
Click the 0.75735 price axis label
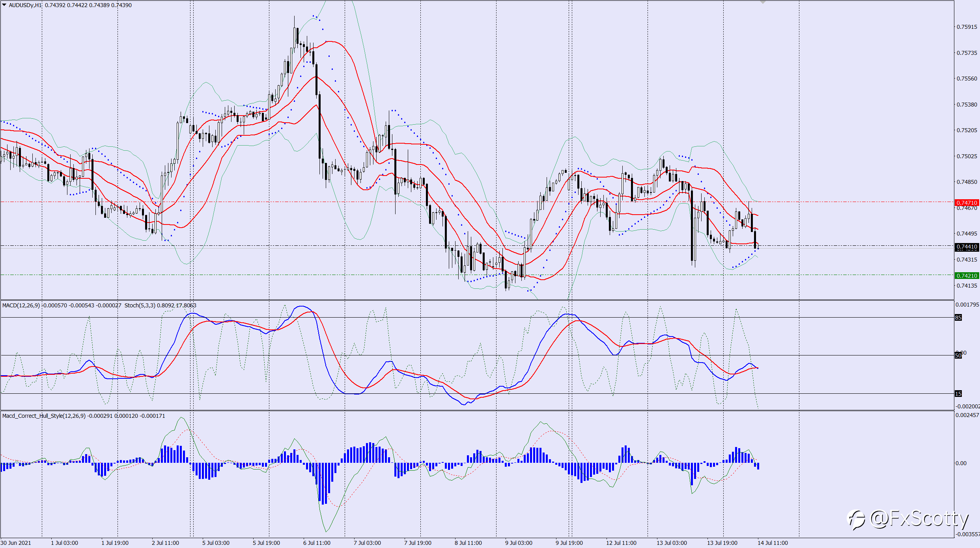967,53
